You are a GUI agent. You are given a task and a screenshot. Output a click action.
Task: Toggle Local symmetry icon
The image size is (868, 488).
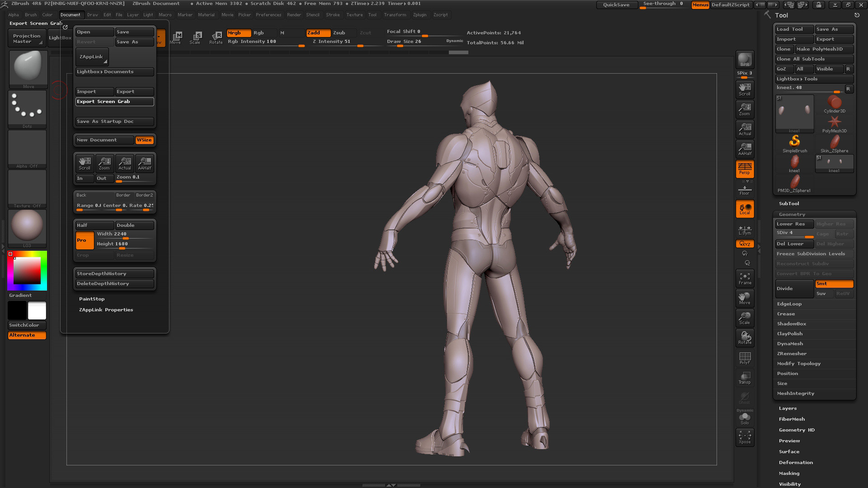pos(745,209)
